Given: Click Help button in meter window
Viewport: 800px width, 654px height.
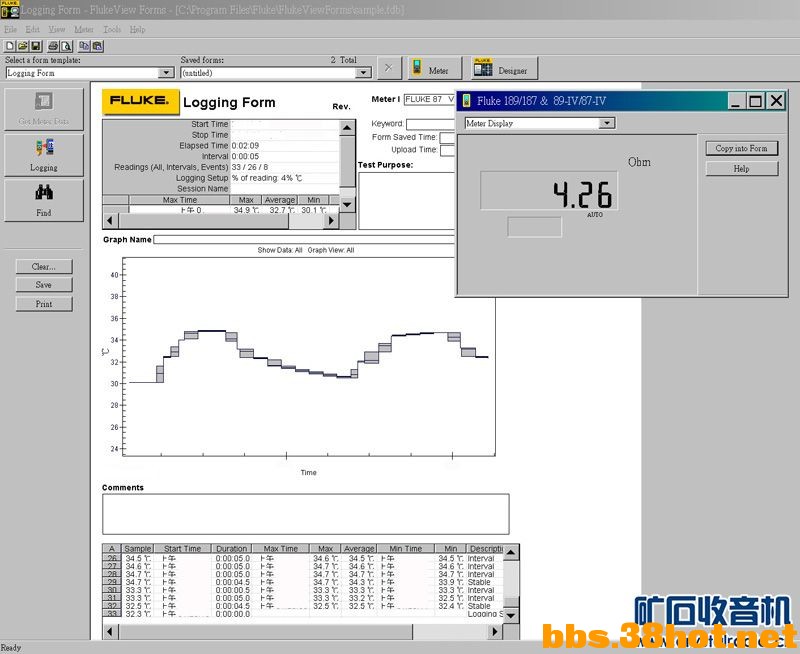Looking at the screenshot, I should pyautogui.click(x=742, y=169).
